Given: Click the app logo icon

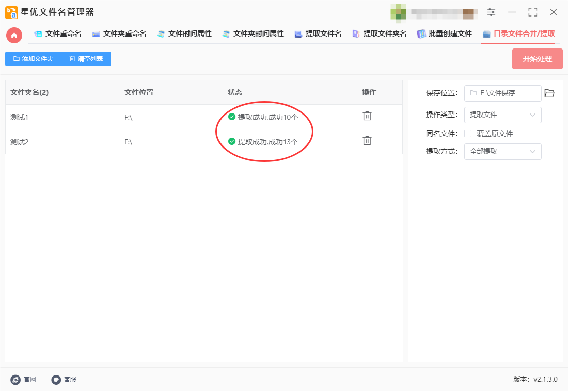Looking at the screenshot, I should tap(11, 12).
